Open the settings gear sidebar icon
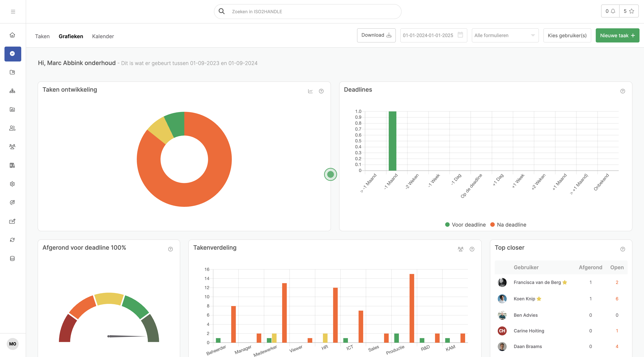Image resolution: width=644 pixels, height=357 pixels. coord(12,184)
